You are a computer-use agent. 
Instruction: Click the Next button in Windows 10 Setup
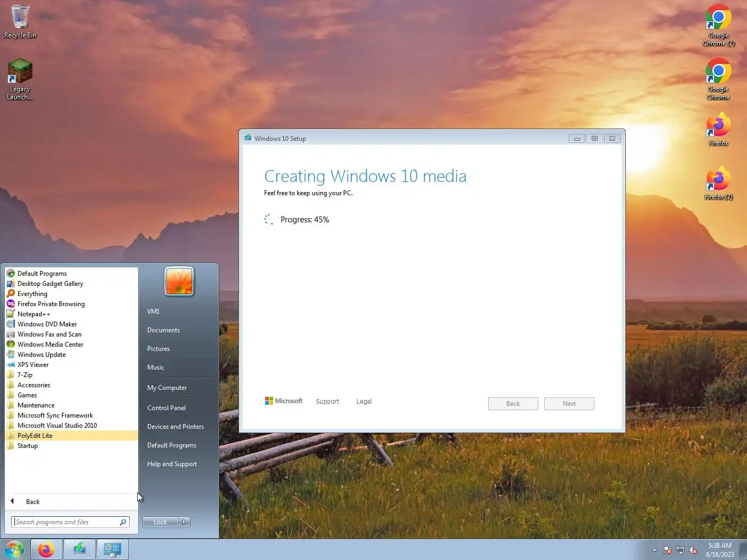[569, 404]
